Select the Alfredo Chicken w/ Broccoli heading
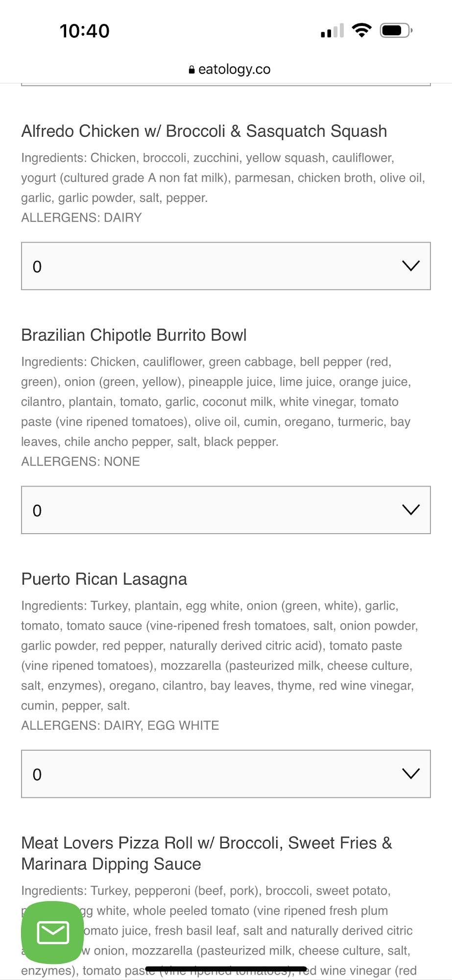 pyautogui.click(x=204, y=131)
